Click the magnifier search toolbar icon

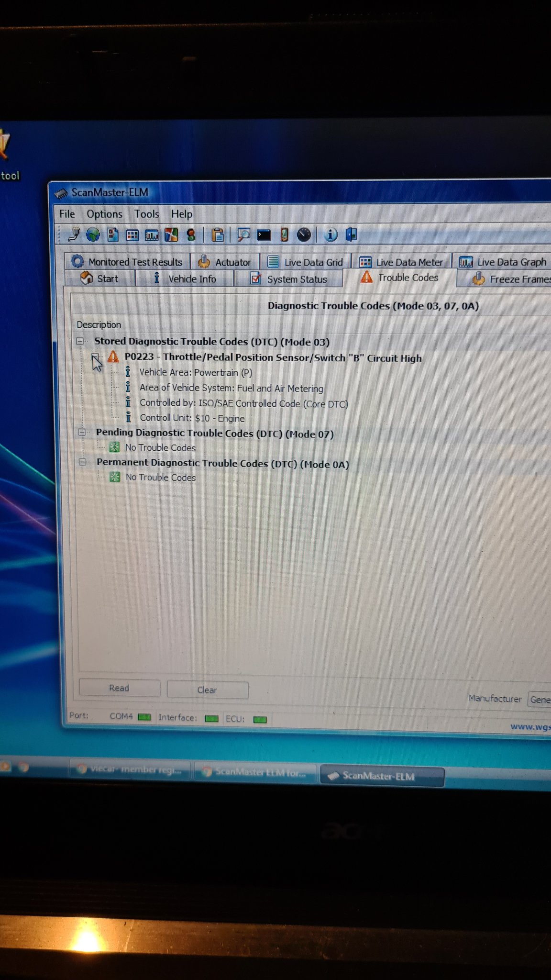(244, 234)
